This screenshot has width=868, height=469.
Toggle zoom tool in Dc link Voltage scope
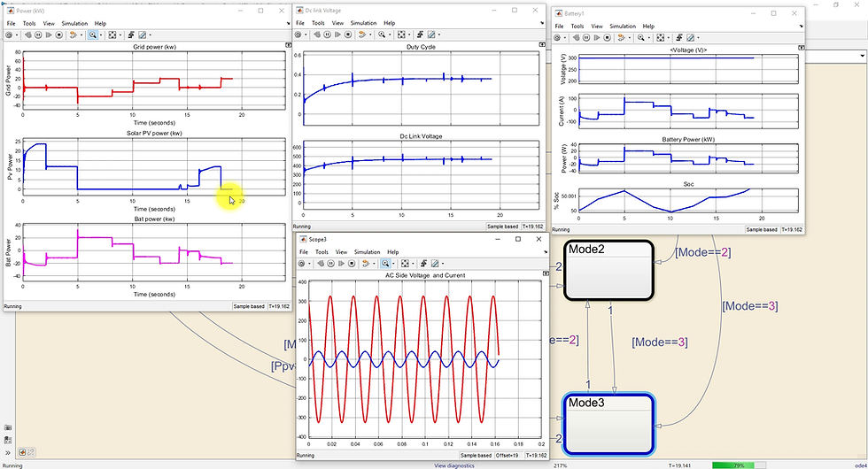[x=382, y=35]
